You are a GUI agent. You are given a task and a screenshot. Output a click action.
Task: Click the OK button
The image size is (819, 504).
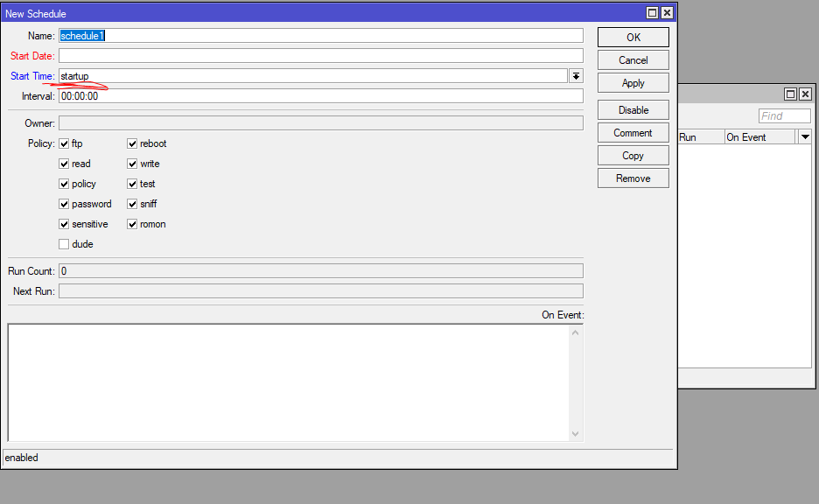tap(633, 38)
